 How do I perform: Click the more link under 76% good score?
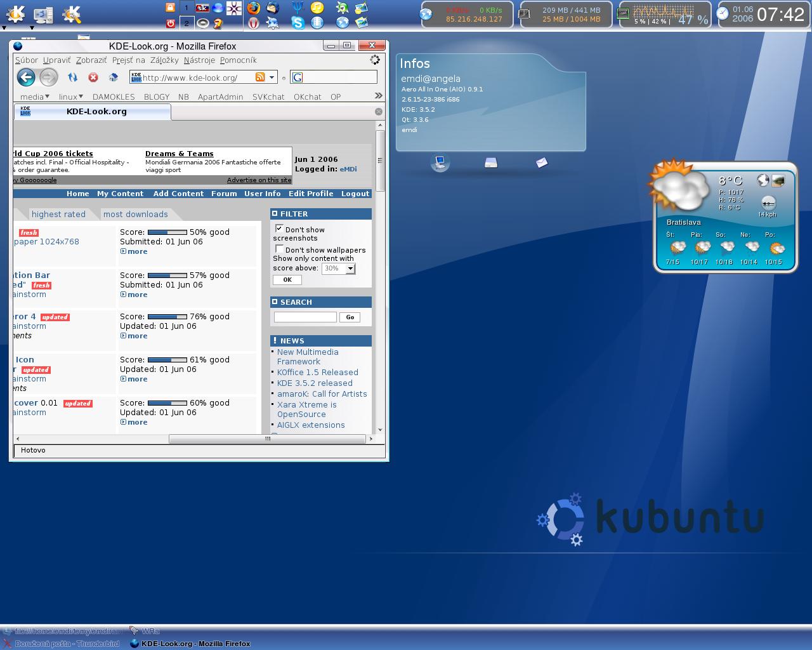point(134,336)
